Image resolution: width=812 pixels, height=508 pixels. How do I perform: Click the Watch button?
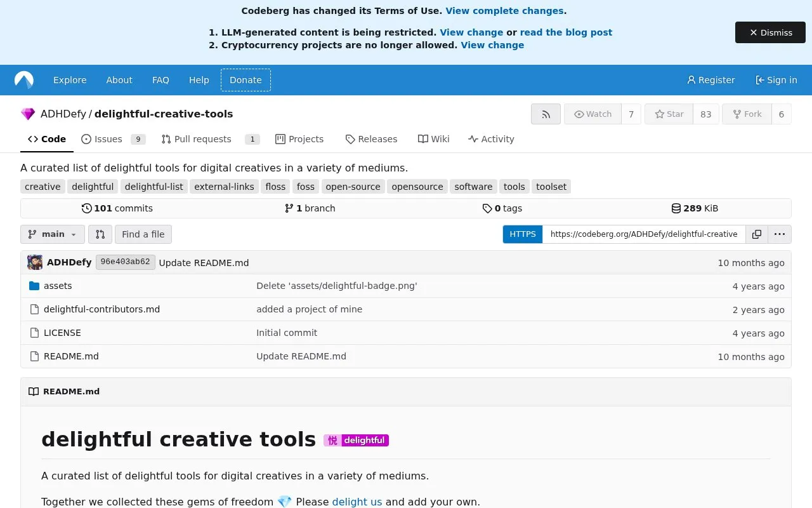593,114
